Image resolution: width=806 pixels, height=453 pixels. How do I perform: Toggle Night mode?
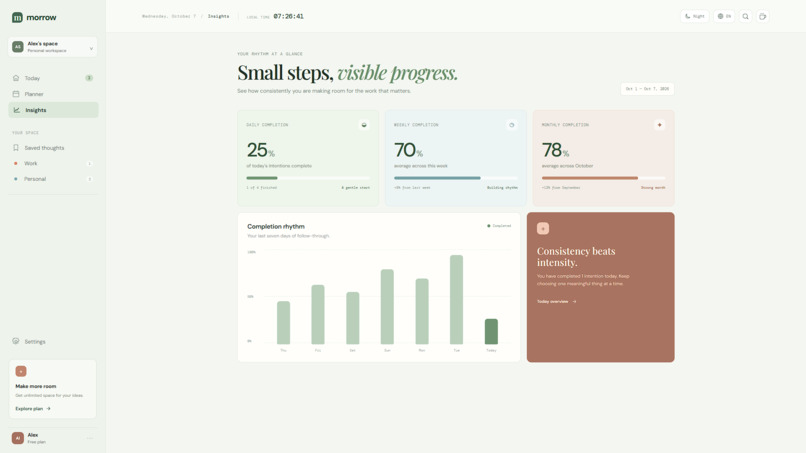click(x=694, y=16)
